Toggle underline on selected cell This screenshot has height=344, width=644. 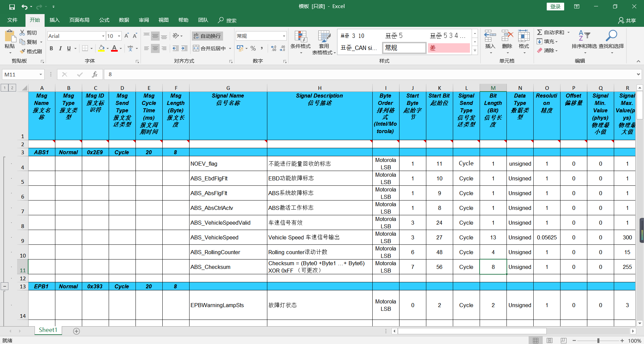point(68,48)
